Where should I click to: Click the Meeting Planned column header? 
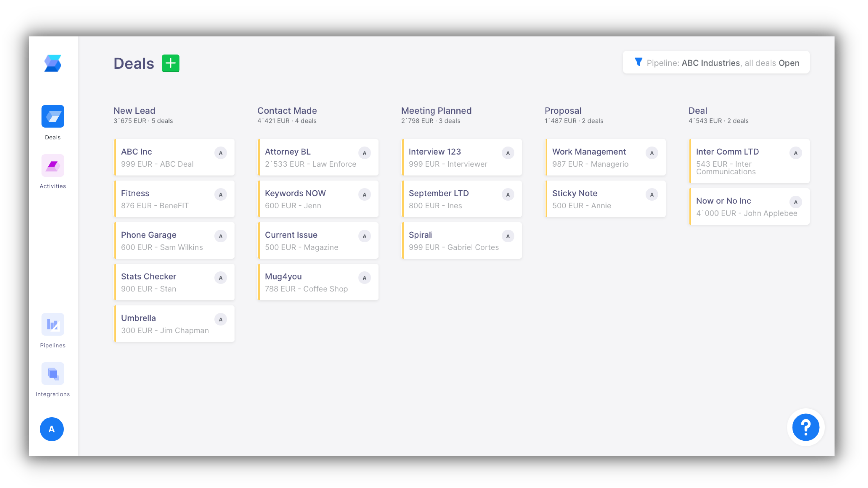pyautogui.click(x=436, y=110)
